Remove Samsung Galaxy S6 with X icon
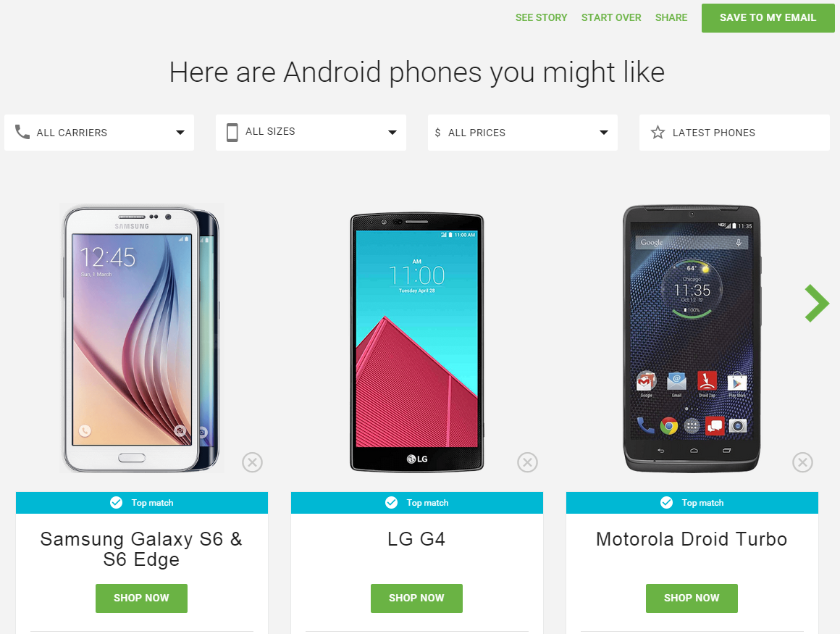Image resolution: width=840 pixels, height=634 pixels. coord(252,462)
